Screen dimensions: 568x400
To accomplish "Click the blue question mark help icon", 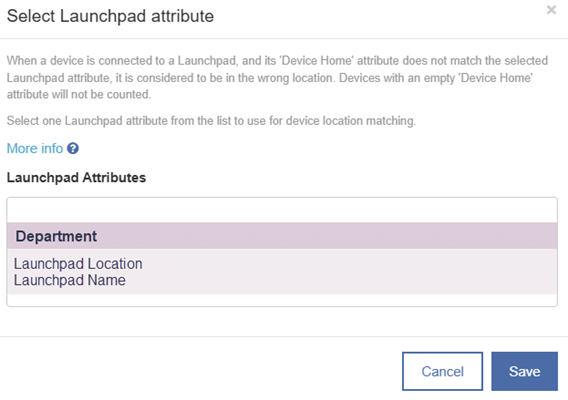I will [x=73, y=148].
